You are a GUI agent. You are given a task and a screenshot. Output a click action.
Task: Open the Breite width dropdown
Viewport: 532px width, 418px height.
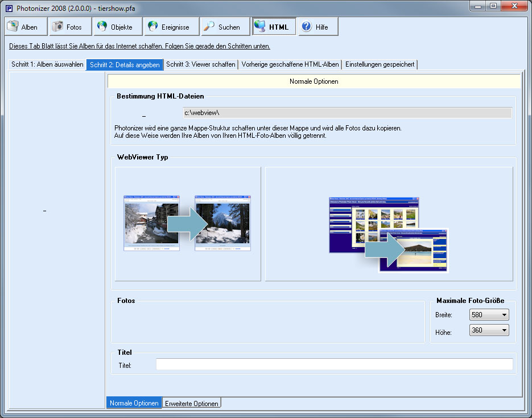click(489, 314)
